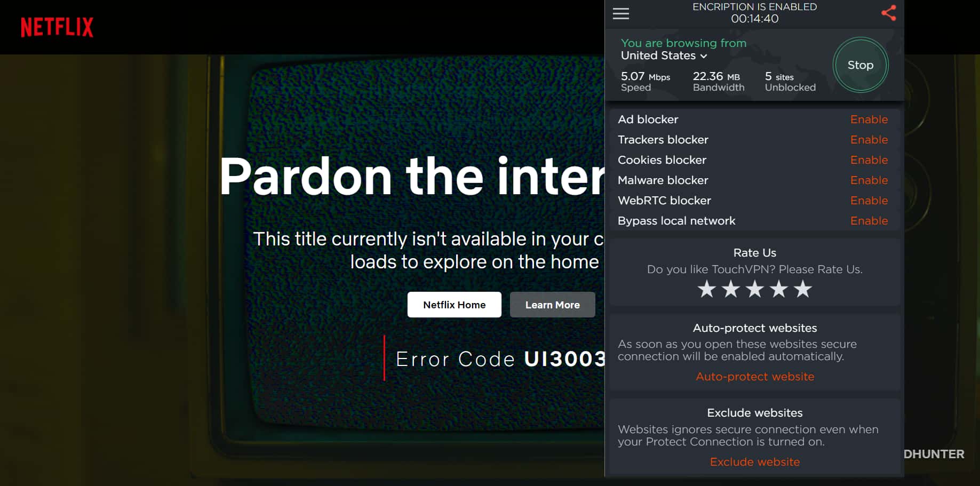Click the Cookies blocker label
980x486 pixels.
[x=662, y=160]
